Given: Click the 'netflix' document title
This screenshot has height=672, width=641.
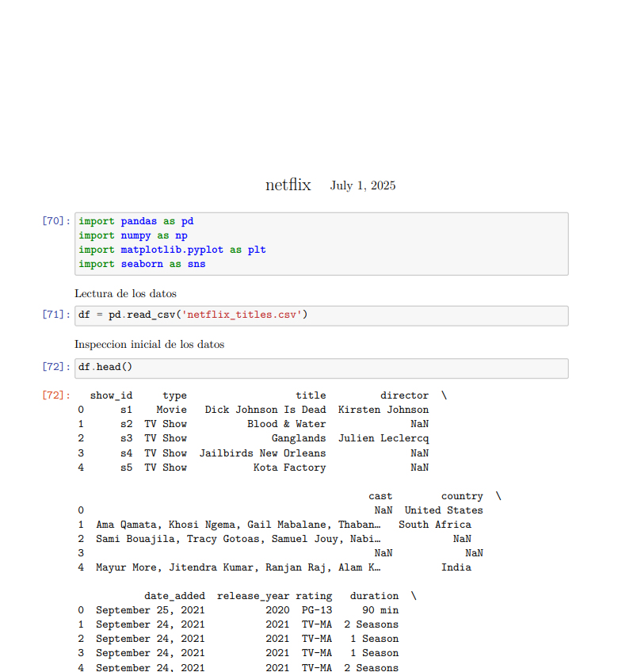Looking at the screenshot, I should 288,185.
